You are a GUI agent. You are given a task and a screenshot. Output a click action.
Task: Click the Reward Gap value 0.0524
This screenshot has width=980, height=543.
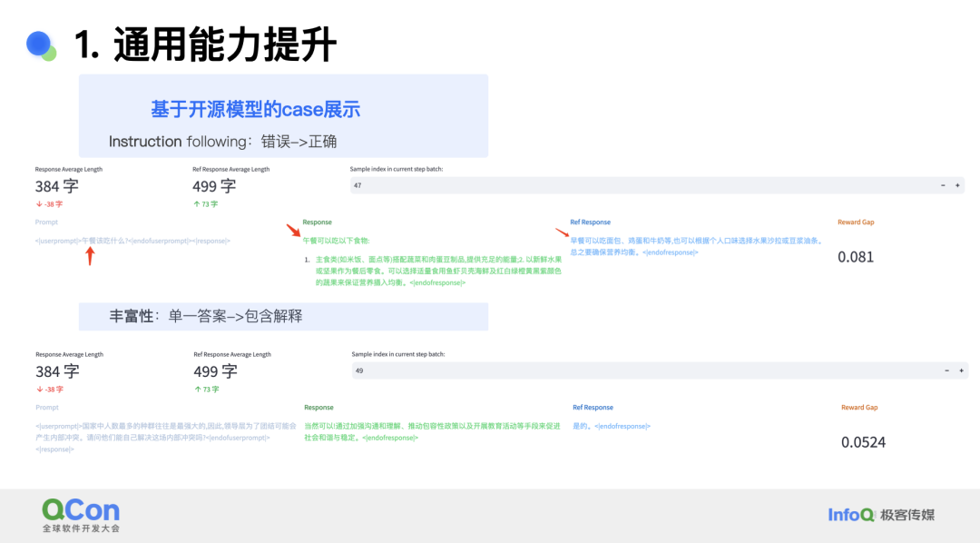point(863,441)
